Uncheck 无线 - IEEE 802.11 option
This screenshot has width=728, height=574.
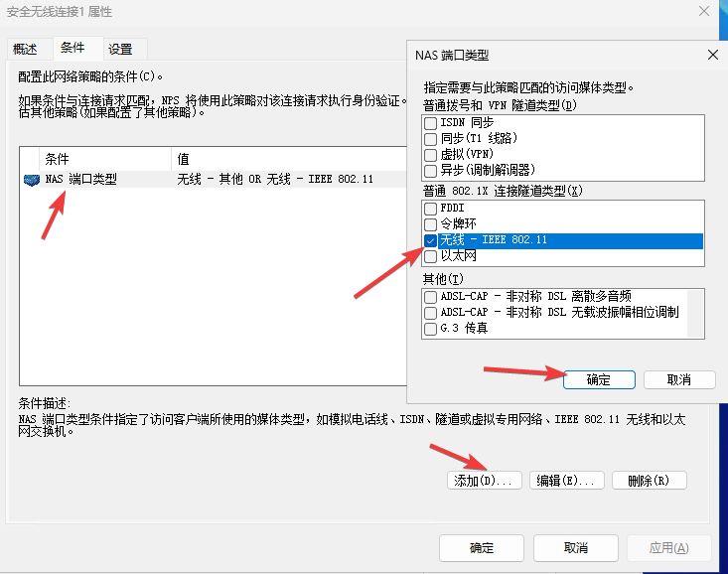click(430, 240)
